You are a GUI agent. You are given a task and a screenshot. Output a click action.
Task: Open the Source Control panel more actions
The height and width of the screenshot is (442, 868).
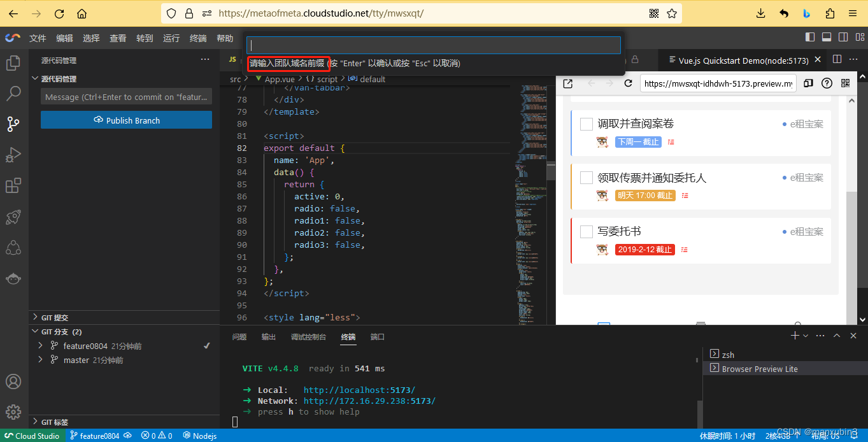205,59
